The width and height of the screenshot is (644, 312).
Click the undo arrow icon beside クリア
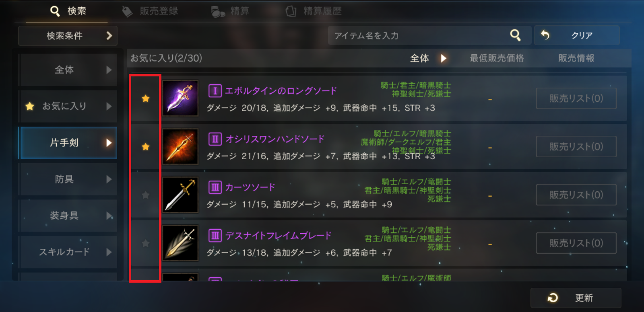tap(545, 35)
